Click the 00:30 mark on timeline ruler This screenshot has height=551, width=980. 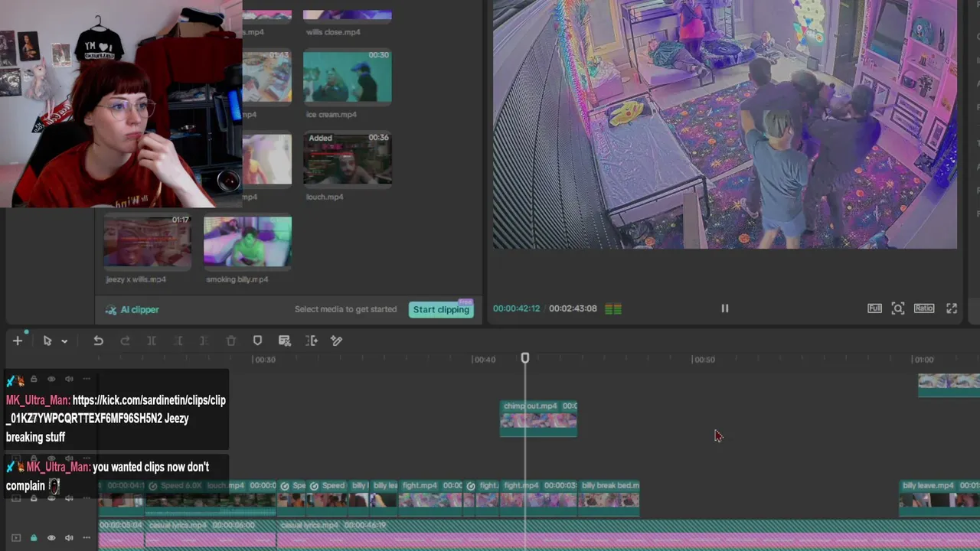pyautogui.click(x=265, y=360)
